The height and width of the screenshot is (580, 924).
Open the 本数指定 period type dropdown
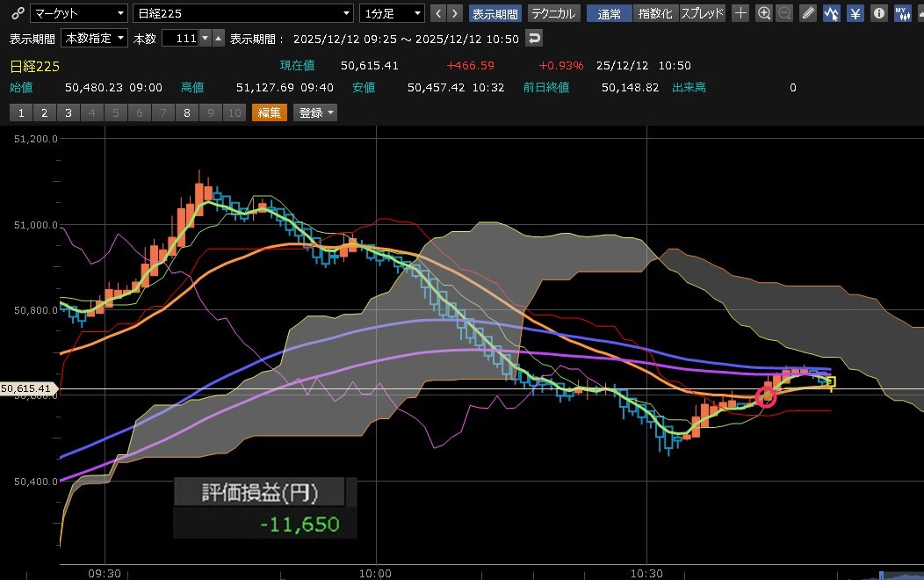coord(94,39)
